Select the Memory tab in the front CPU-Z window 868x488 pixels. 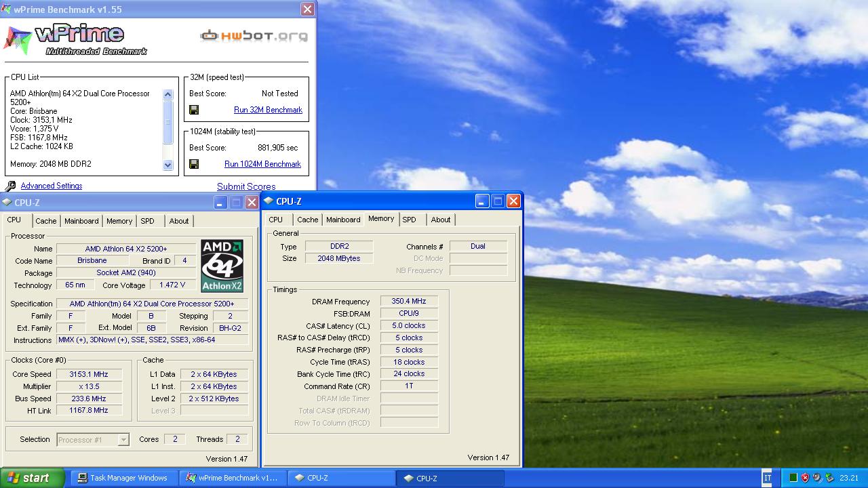pyautogui.click(x=381, y=219)
